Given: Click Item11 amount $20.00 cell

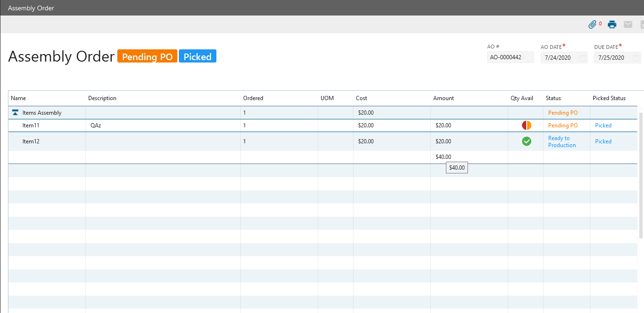Looking at the screenshot, I should (x=469, y=125).
